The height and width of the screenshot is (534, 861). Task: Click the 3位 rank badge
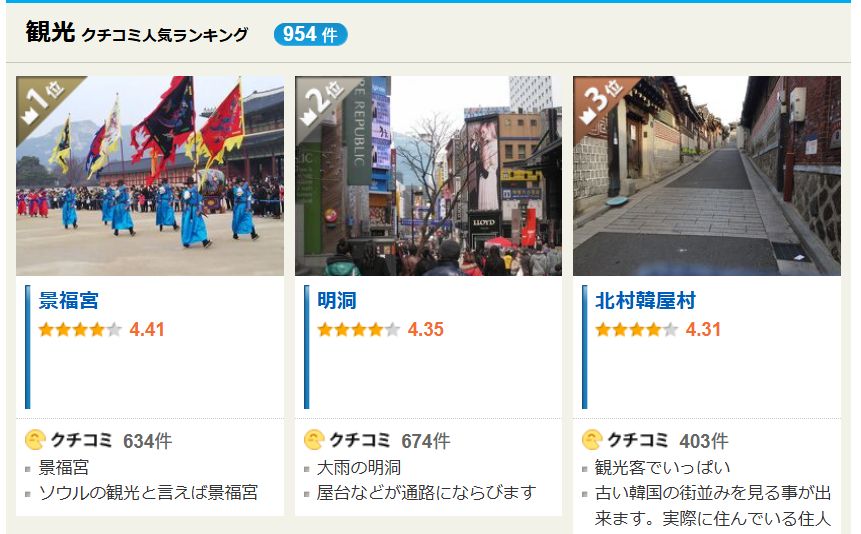click(x=600, y=102)
